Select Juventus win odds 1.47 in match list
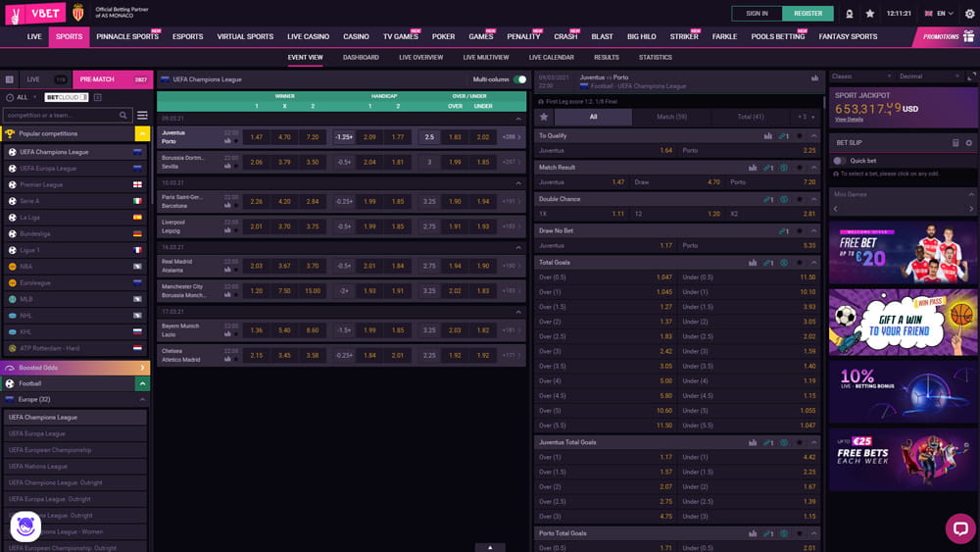This screenshot has width=980, height=552. (x=256, y=137)
